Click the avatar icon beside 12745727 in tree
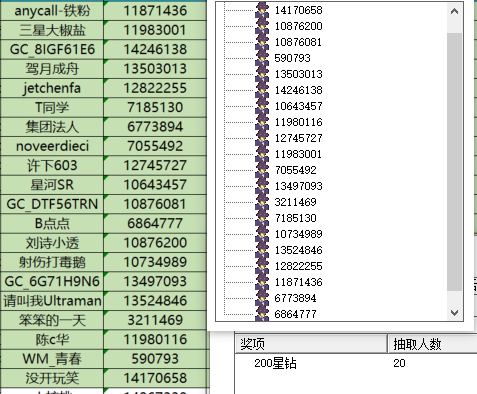Viewport: 477px width, 394px height. click(262, 138)
